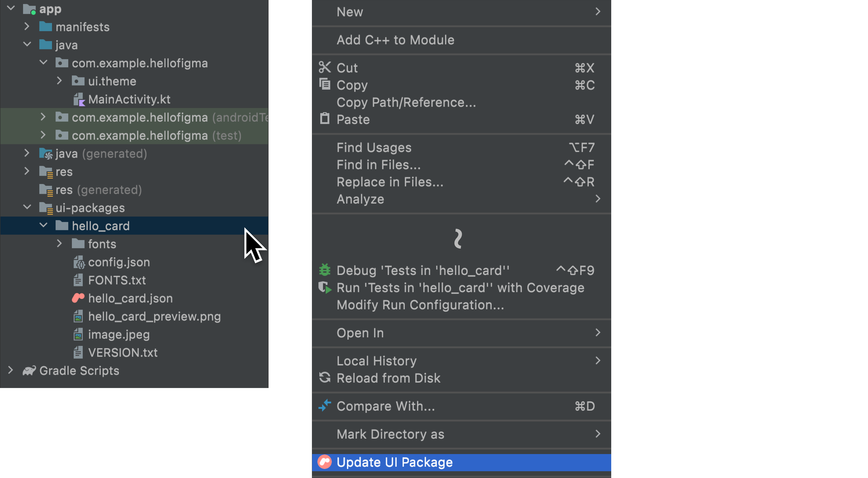Click the Reload from Disk icon
868x478 pixels.
pyautogui.click(x=326, y=377)
